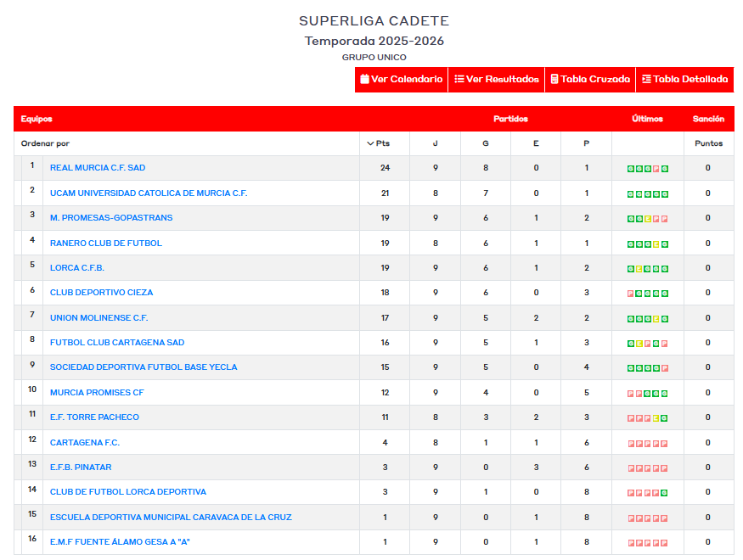The height and width of the screenshot is (560, 743).
Task: Sort by the E column header
Action: (x=536, y=143)
